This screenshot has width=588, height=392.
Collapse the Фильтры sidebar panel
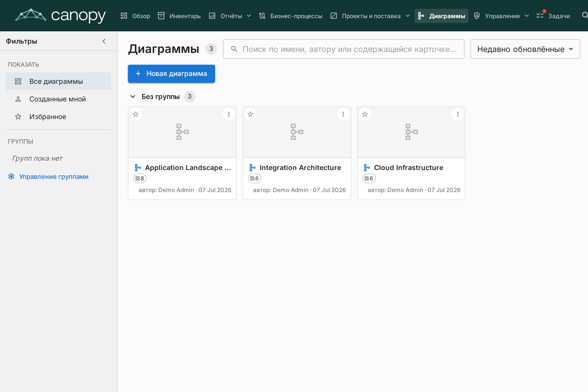(x=104, y=41)
